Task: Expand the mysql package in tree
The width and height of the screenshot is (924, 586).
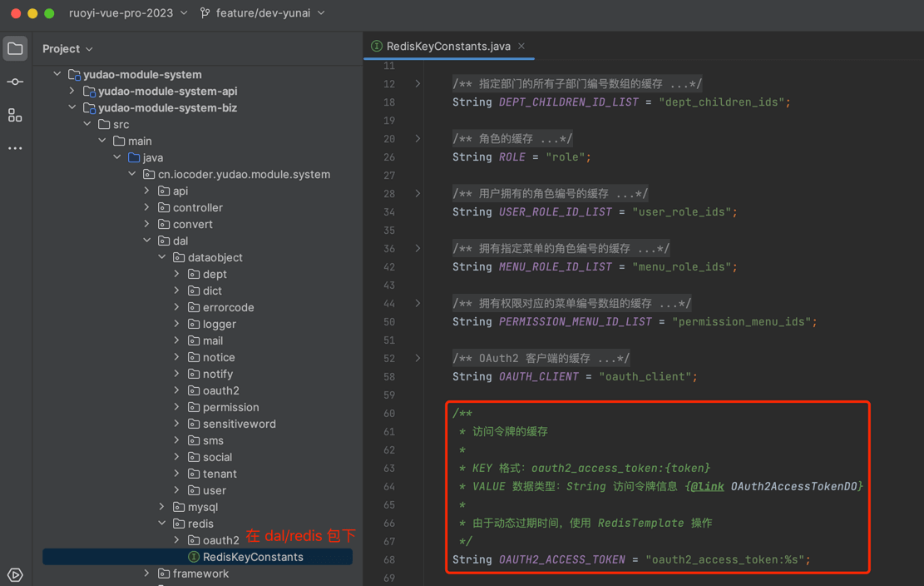Action: (x=162, y=507)
